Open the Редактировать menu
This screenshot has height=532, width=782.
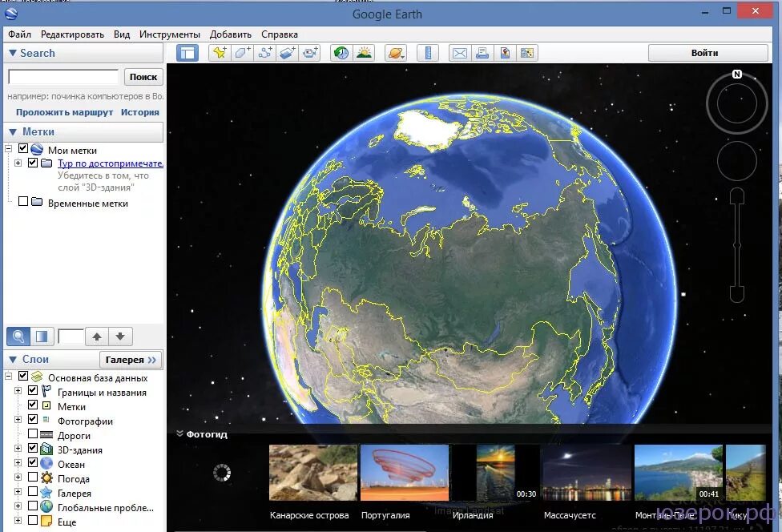tap(72, 34)
